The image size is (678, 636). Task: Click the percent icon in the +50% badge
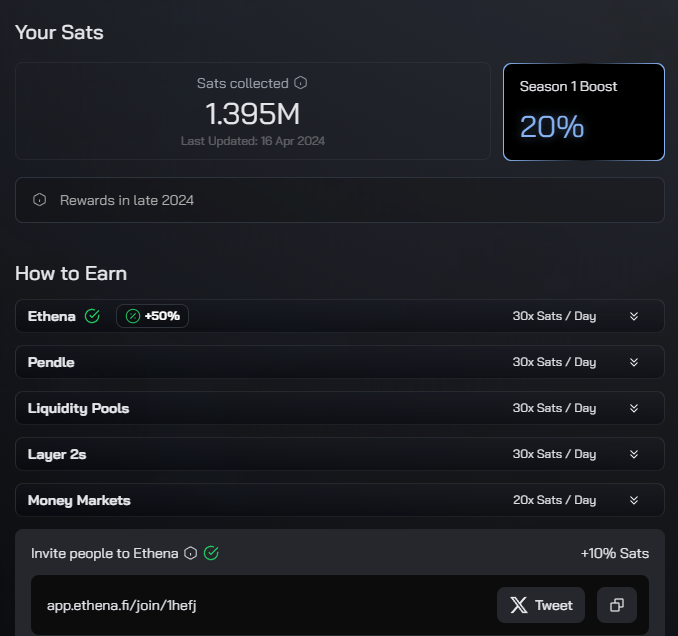pos(133,316)
